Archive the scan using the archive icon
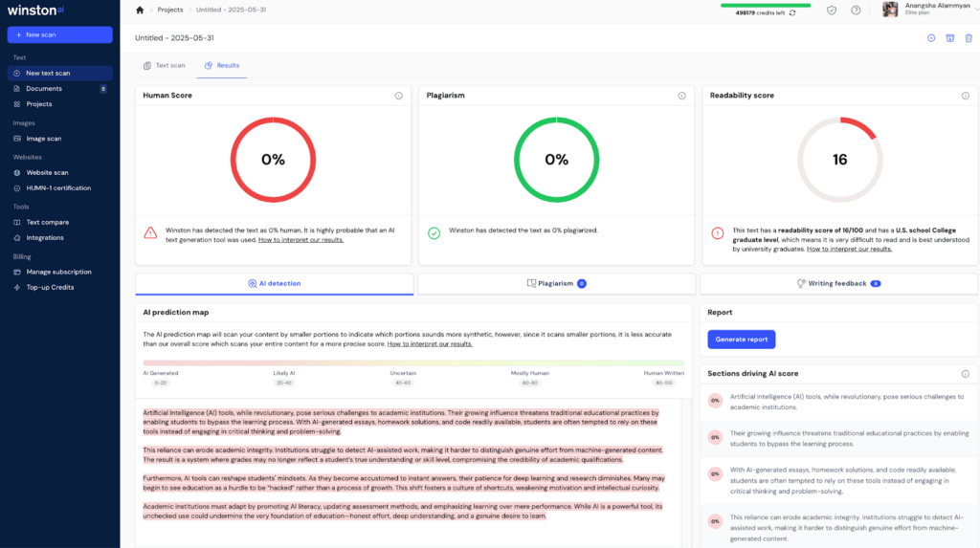This screenshot has height=548, width=980. click(x=949, y=38)
